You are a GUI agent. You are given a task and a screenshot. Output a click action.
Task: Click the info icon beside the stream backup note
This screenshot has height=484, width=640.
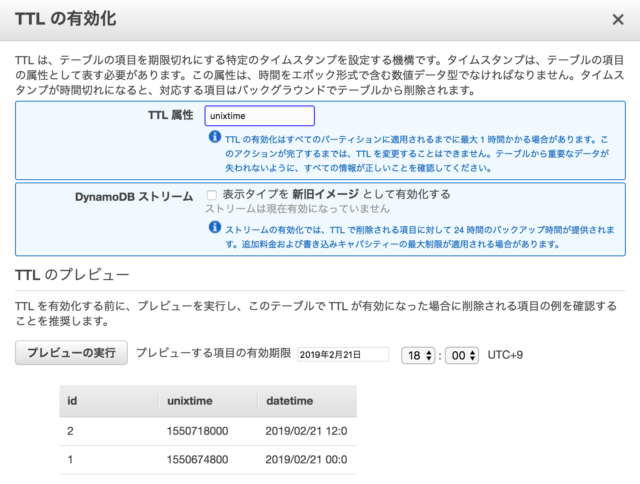coord(214,228)
